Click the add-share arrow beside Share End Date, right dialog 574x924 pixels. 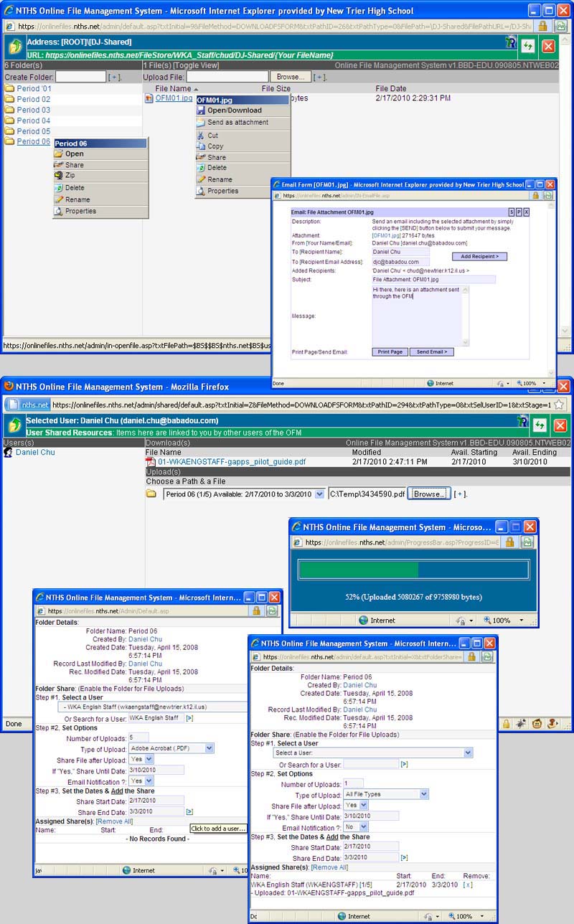point(405,857)
